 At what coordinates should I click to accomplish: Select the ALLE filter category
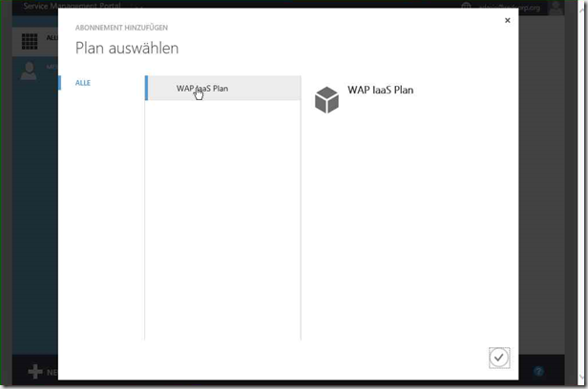pos(83,83)
